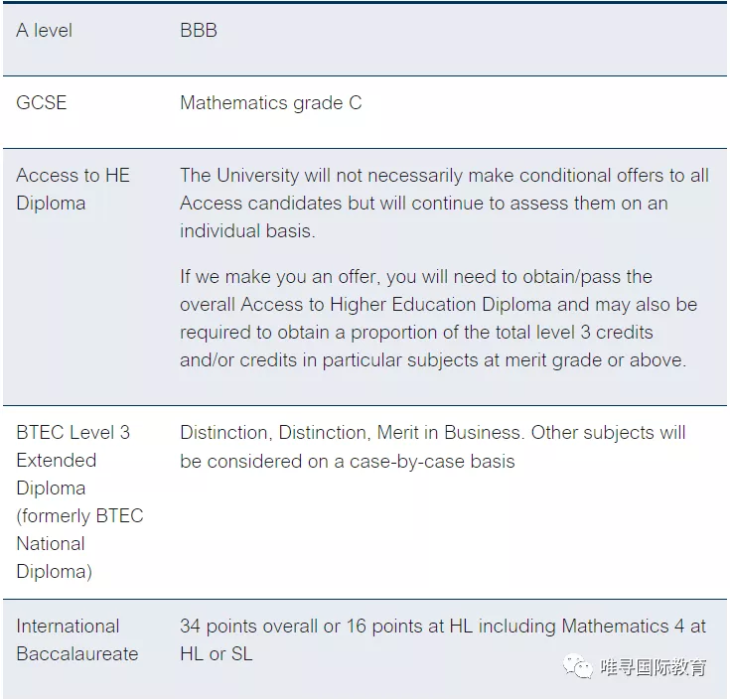
Task: Click 'be considered on a case-by-case basis' line
Action: (x=348, y=462)
